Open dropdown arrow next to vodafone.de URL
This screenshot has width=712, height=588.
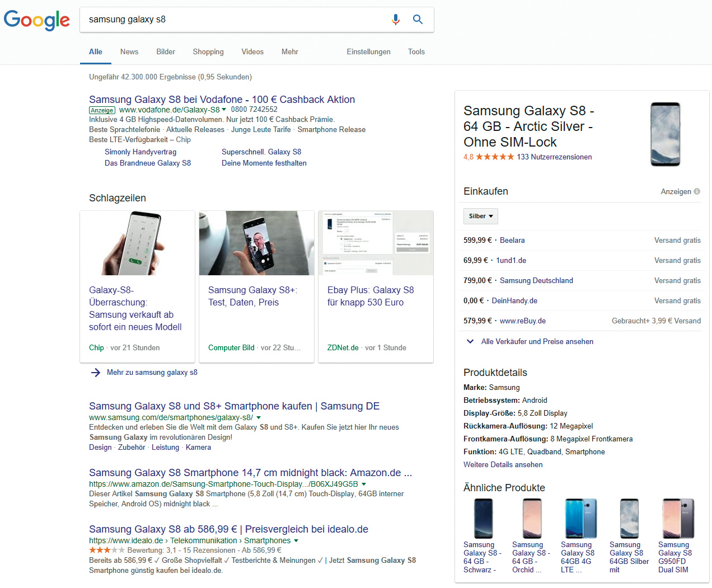click(224, 110)
